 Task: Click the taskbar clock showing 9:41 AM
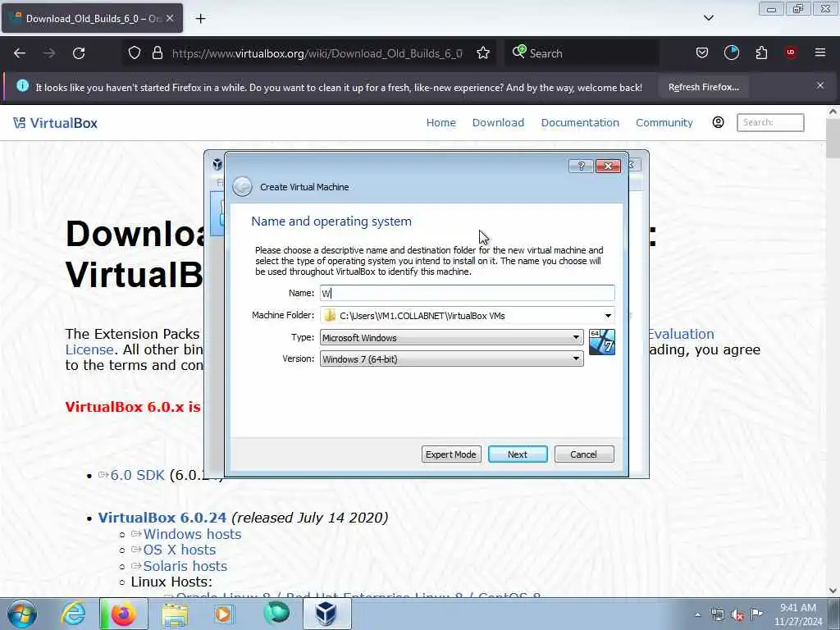798,614
